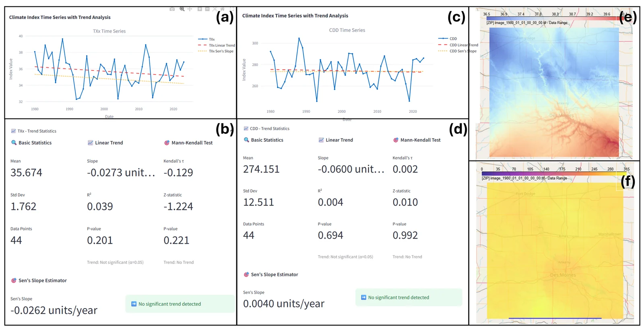Click the "TXx Time Series" chart title

[109, 31]
